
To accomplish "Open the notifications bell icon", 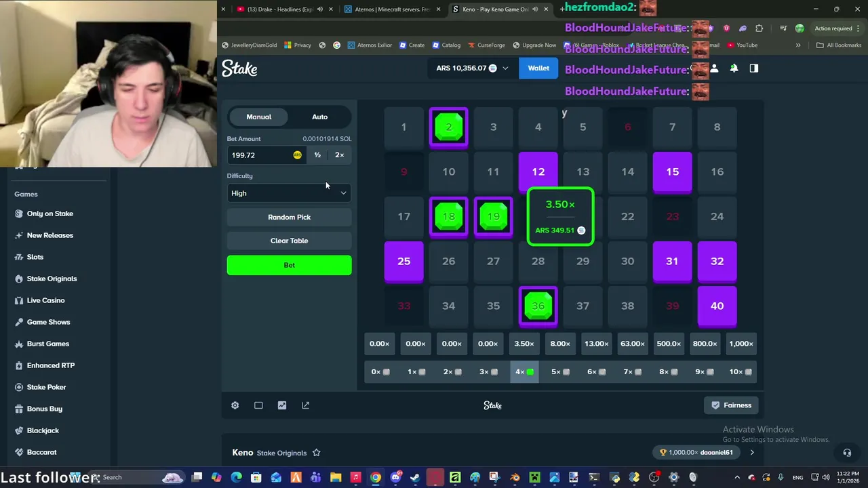I will 734,68.
